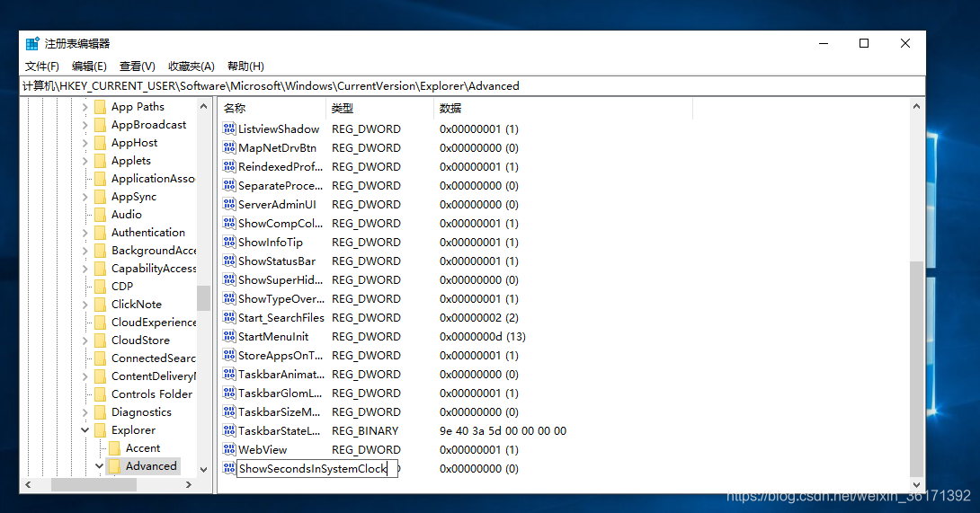Open the 收藏夹(A) menu
The image size is (980, 513).
pos(192,66)
